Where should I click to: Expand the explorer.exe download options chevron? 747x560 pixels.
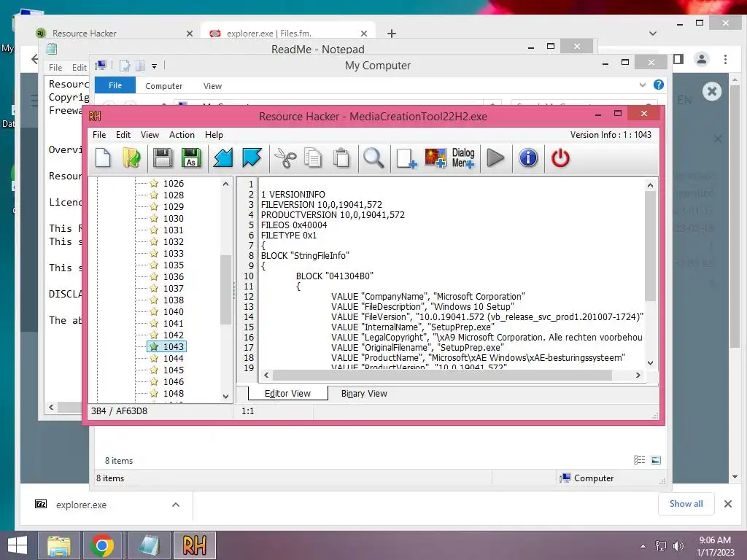point(176,505)
